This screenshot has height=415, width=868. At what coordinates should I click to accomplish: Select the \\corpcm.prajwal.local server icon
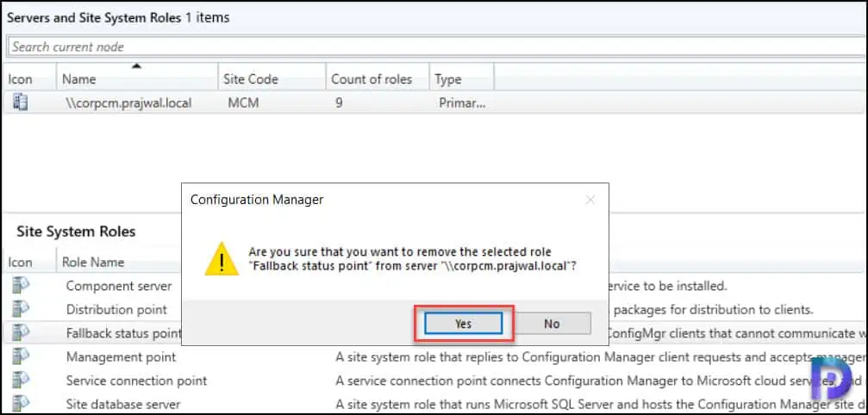(21, 102)
